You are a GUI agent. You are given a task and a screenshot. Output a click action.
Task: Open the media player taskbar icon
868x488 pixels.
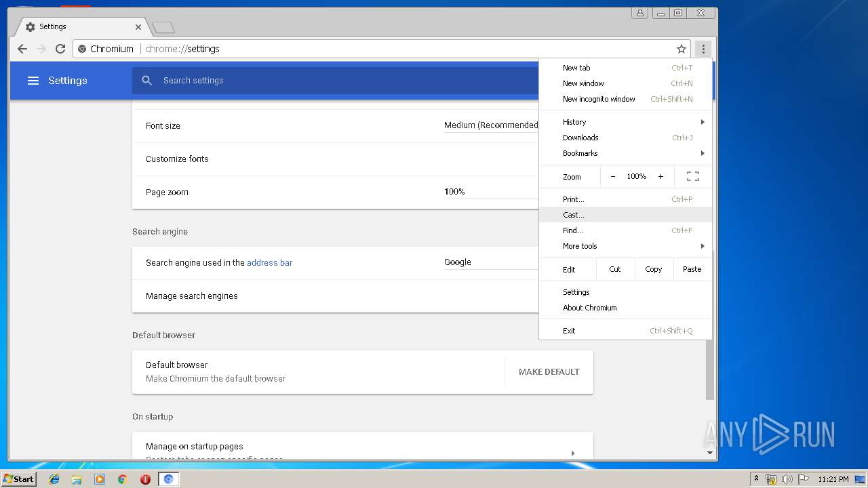point(100,479)
